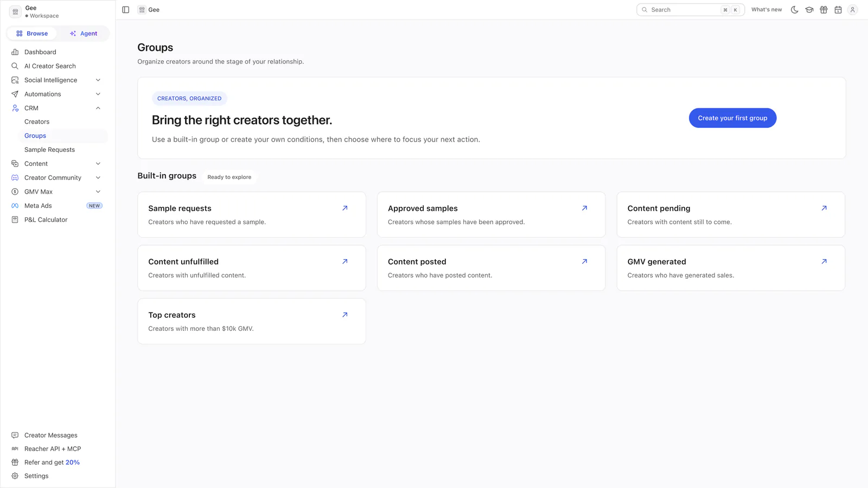Open the graduation cap learning icon
The height and width of the screenshot is (488, 868).
809,10
